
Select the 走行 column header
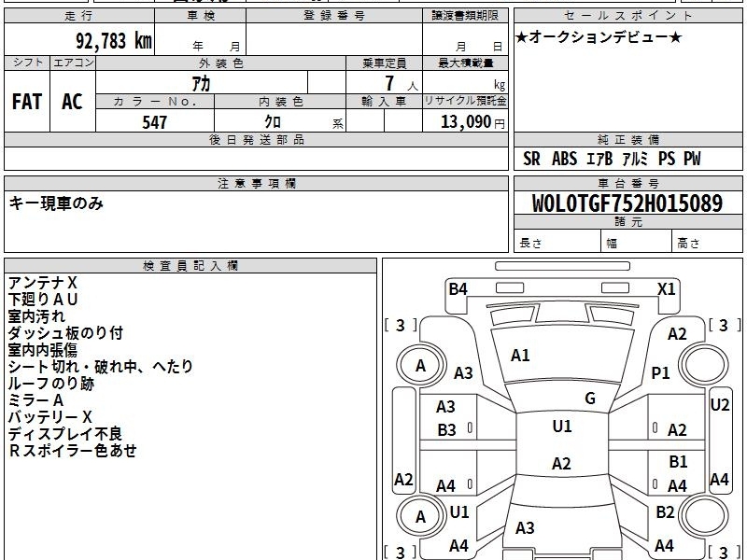tap(79, 16)
